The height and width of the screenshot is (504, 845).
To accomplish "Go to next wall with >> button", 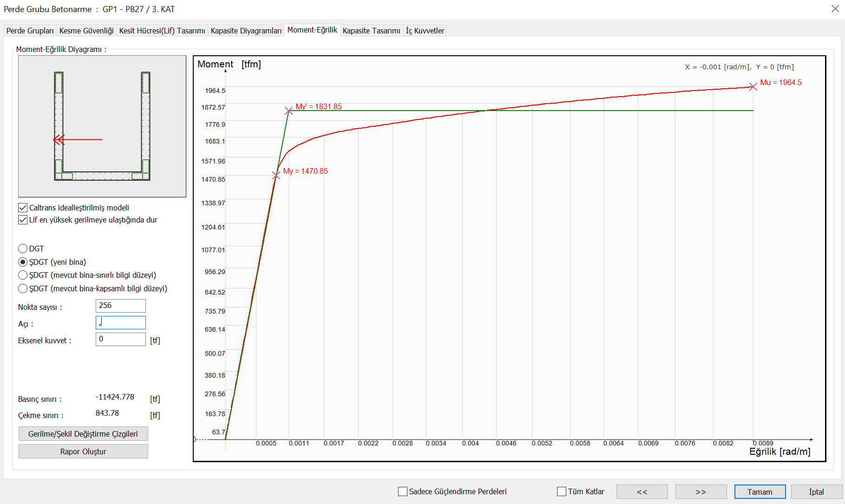I will pos(701,491).
